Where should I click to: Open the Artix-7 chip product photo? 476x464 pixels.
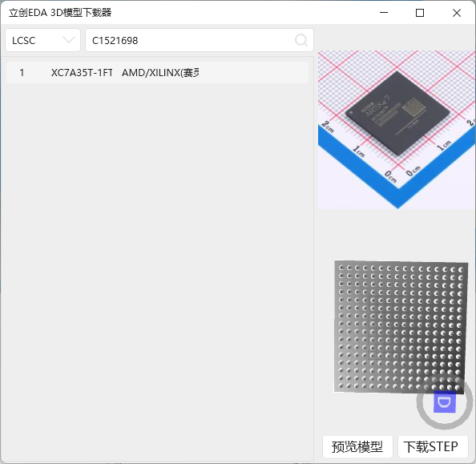tap(397, 130)
